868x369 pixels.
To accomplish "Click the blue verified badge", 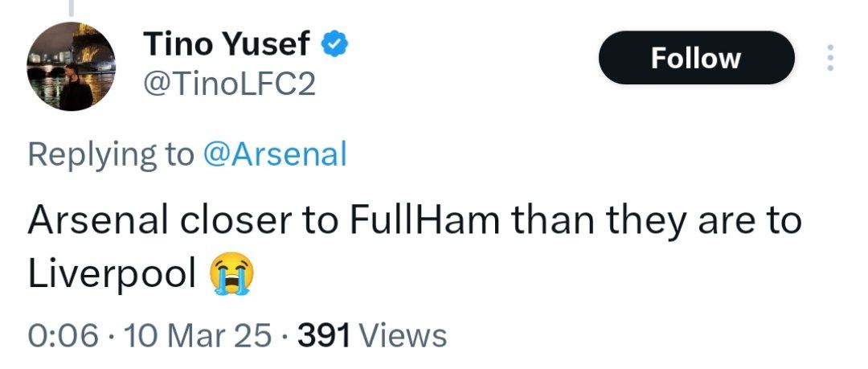I will coord(334,45).
